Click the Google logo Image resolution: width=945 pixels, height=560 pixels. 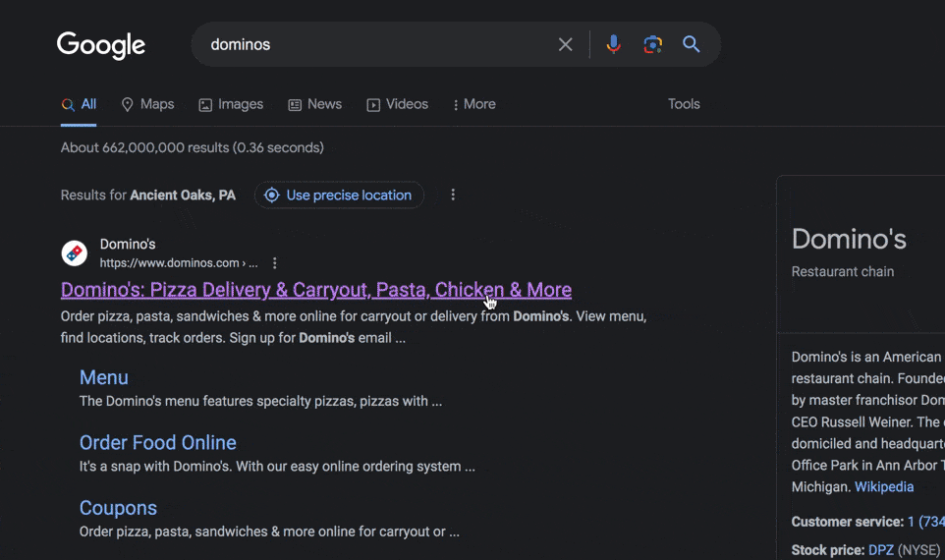tap(100, 45)
